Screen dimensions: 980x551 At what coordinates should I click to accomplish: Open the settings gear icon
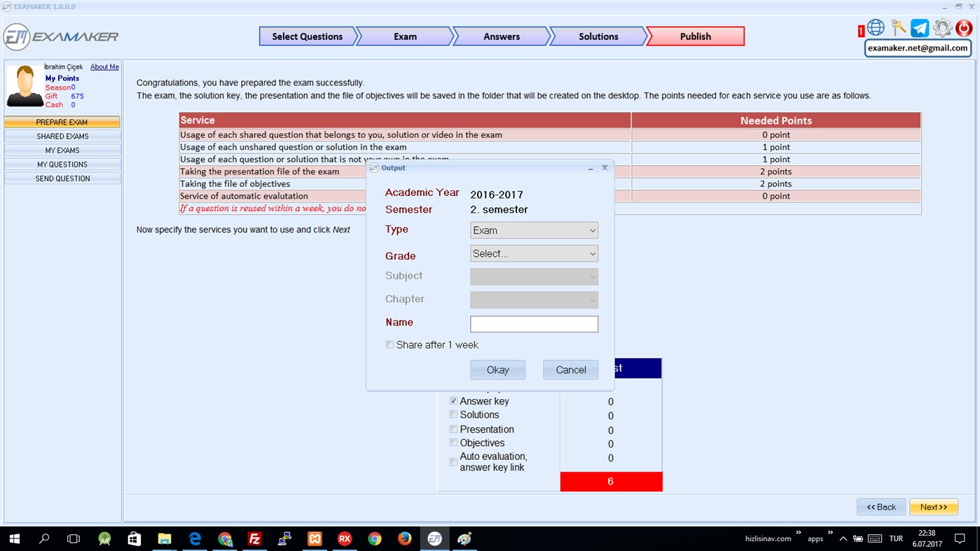941,27
